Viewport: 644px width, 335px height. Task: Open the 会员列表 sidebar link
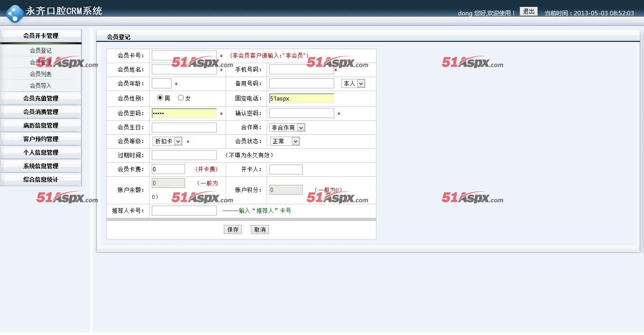tap(41, 74)
